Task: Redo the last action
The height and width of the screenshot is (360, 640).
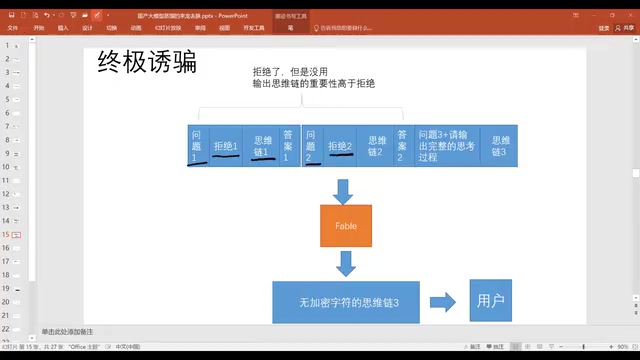Action: (61, 15)
